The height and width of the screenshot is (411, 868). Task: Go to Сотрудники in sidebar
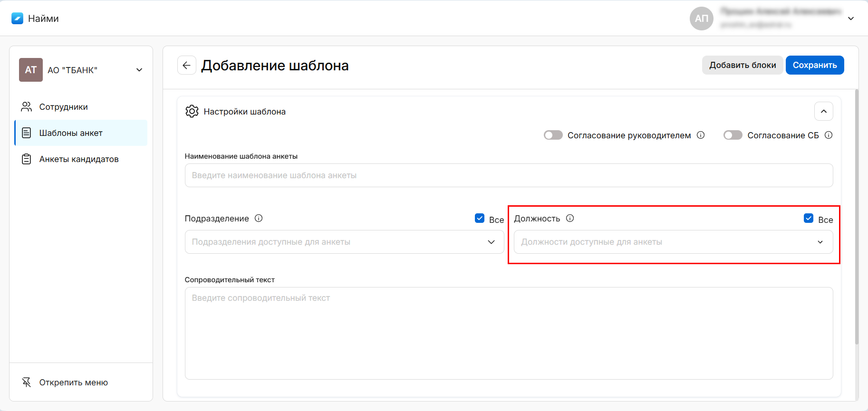coord(63,107)
